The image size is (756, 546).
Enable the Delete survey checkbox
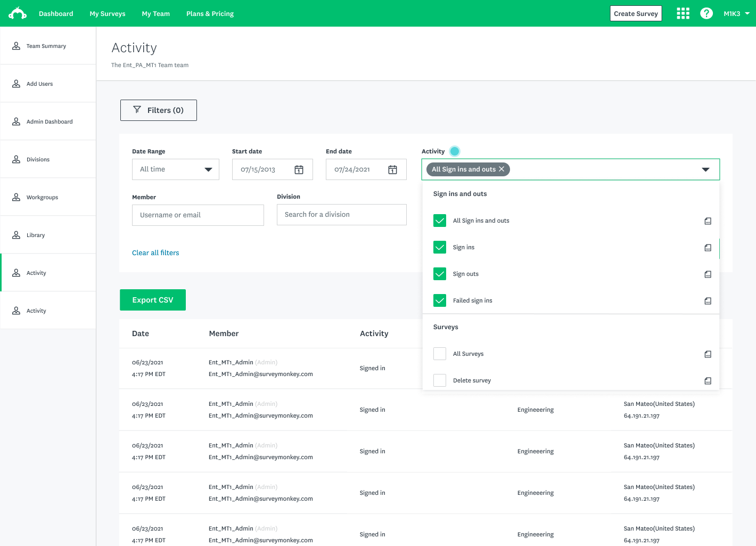pyautogui.click(x=440, y=380)
